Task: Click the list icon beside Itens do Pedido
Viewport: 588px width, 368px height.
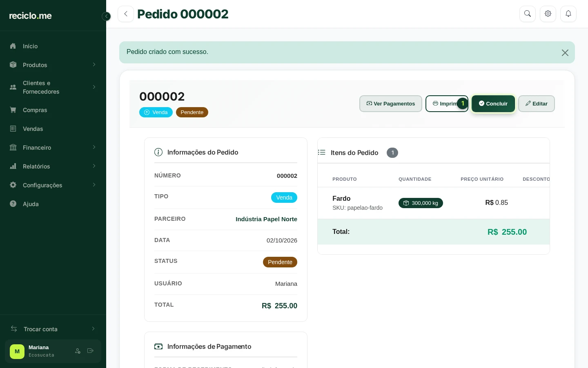Action: click(x=322, y=153)
